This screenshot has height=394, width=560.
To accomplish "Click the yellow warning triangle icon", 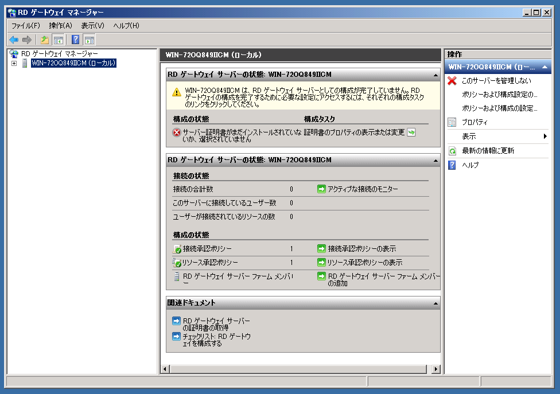I will [x=176, y=93].
